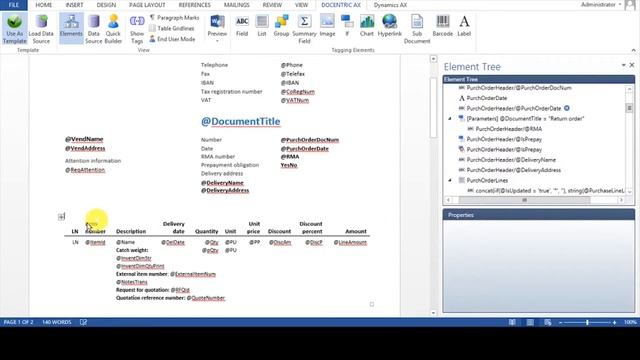Select PurchOrderHeader/@DeliveryAddress tree item

tap(513, 170)
